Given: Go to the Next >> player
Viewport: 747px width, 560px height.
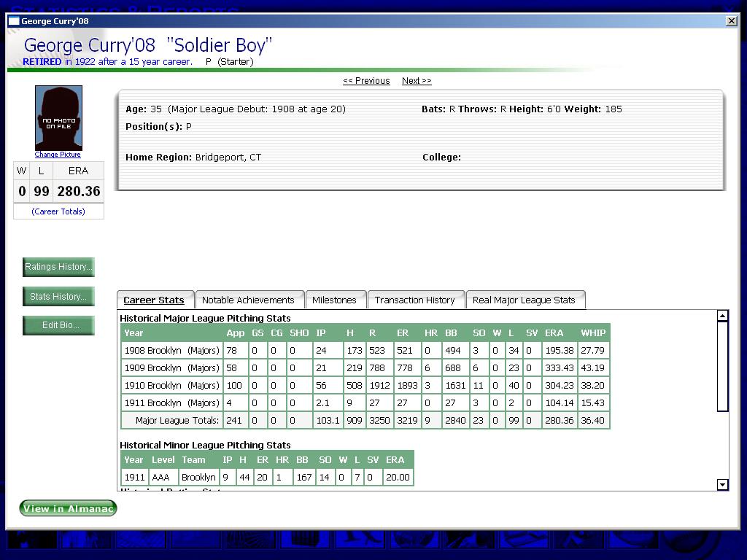Looking at the screenshot, I should [x=417, y=81].
